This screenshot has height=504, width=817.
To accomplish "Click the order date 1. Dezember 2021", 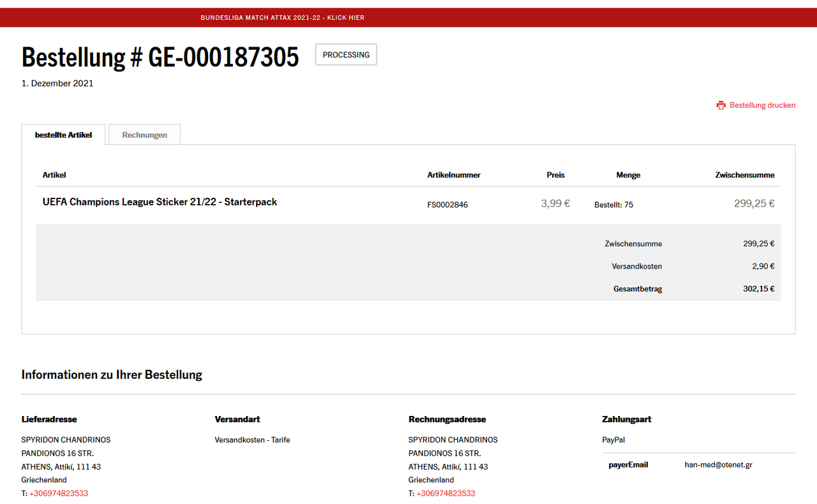I will [x=57, y=84].
